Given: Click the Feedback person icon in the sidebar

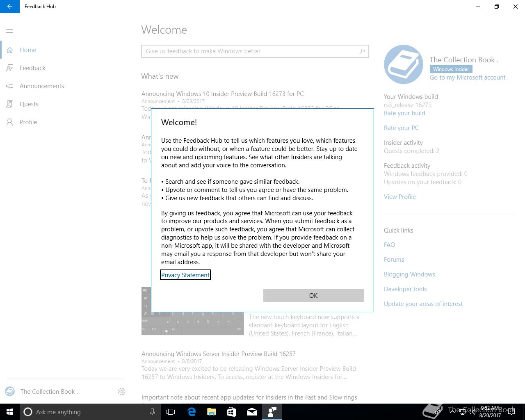Looking at the screenshot, I should (x=10, y=68).
